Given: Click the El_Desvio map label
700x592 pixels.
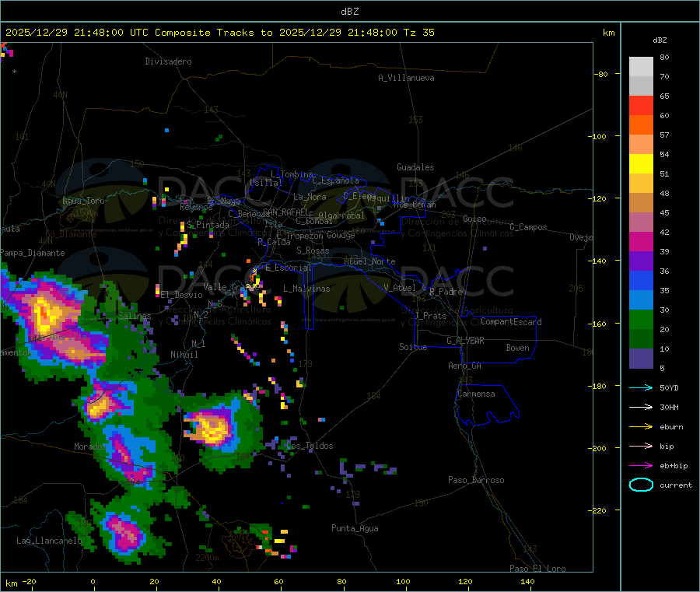Looking at the screenshot, I should pos(182,295).
